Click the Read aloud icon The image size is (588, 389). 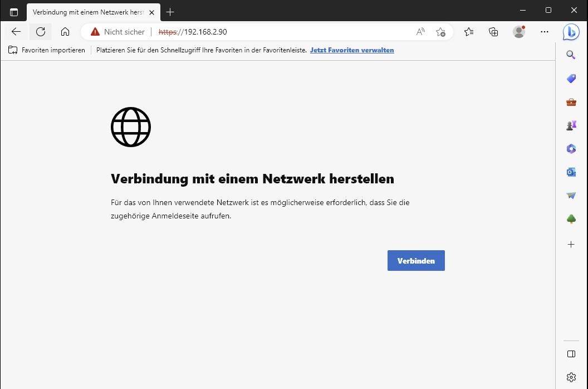pyautogui.click(x=420, y=32)
